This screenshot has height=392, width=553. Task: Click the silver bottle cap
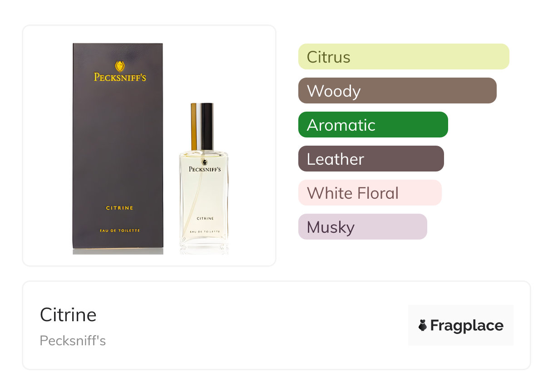tap(202, 127)
